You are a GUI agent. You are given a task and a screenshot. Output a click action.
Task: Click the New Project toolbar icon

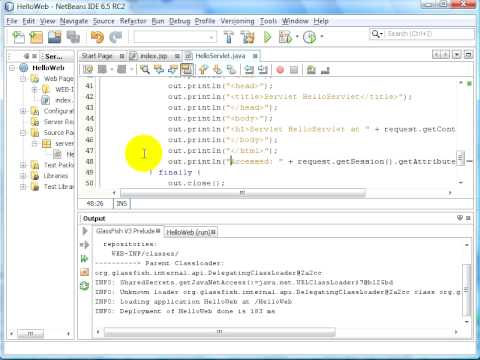[36, 37]
